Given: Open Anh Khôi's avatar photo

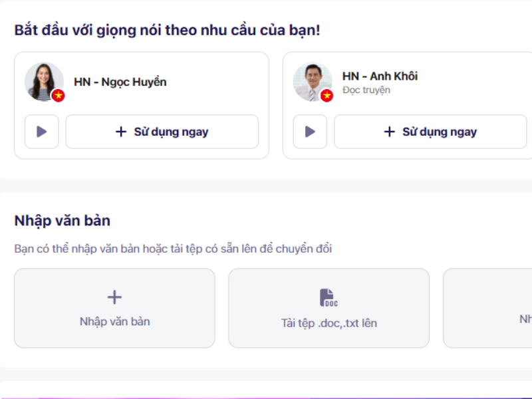Looking at the screenshot, I should click(x=313, y=82).
